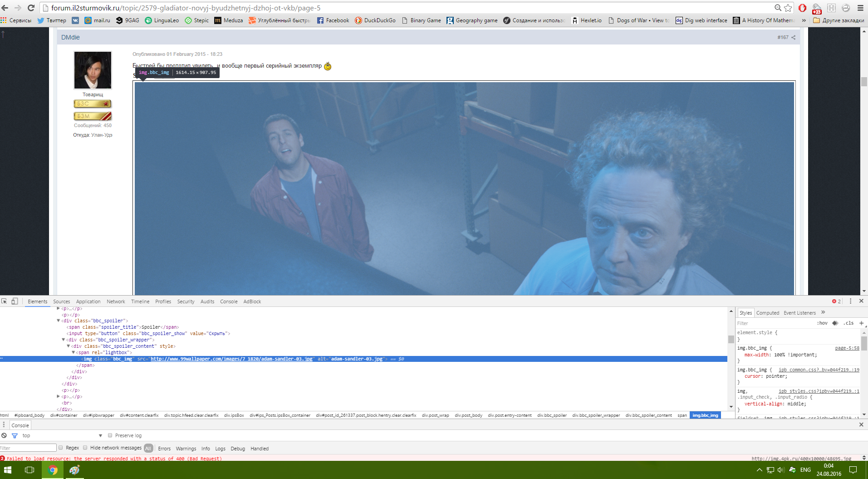868x479 pixels.
Task: Click the #167 post number link
Action: (783, 37)
